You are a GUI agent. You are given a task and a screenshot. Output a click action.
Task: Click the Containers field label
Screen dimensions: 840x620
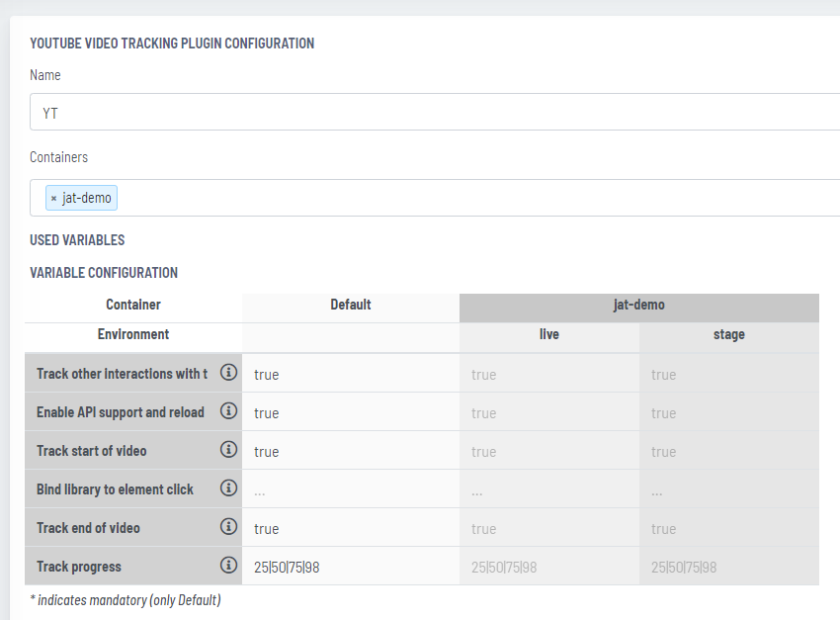coord(59,157)
